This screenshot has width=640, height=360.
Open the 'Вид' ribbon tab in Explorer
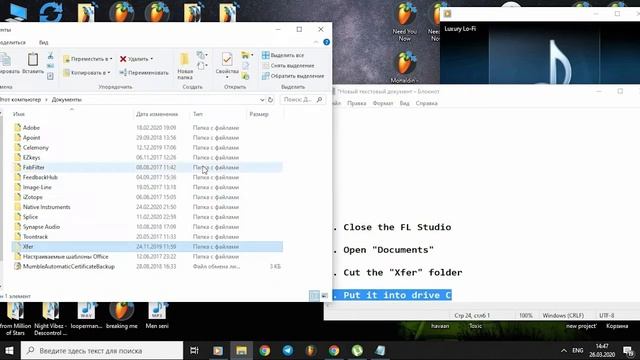click(44, 42)
